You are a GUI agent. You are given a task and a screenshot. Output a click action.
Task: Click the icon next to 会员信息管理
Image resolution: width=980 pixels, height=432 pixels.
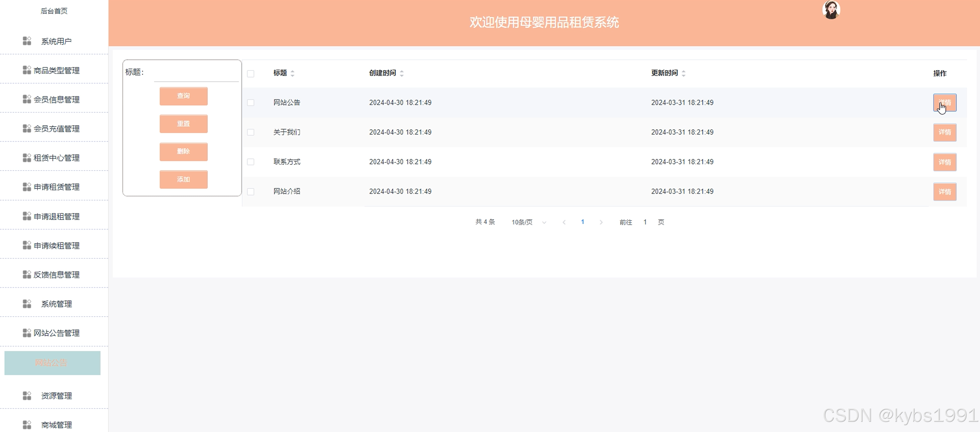(x=27, y=99)
